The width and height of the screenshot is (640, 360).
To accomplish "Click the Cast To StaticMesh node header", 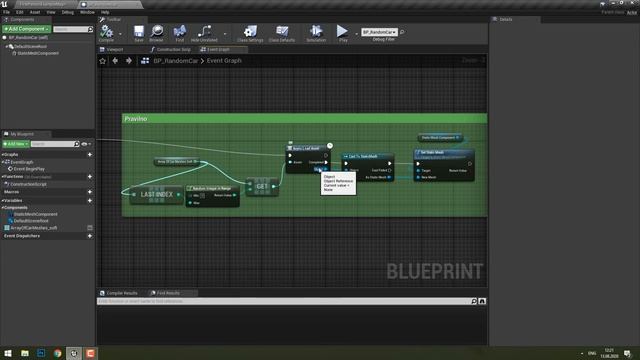I will [367, 156].
